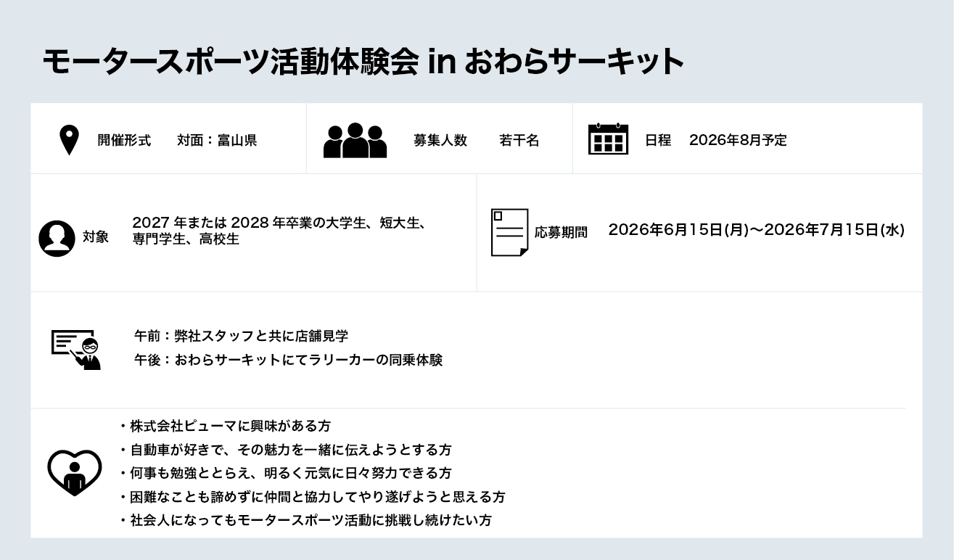The image size is (954, 560).
Task: Click the 開催形式 label
Action: tap(124, 141)
